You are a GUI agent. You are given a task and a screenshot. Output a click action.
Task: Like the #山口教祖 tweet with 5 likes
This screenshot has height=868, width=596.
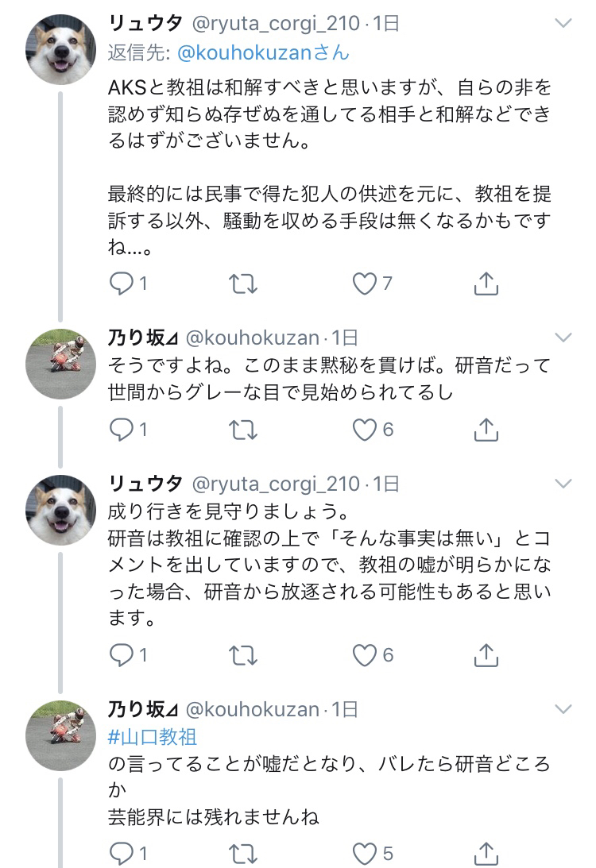[x=365, y=854]
